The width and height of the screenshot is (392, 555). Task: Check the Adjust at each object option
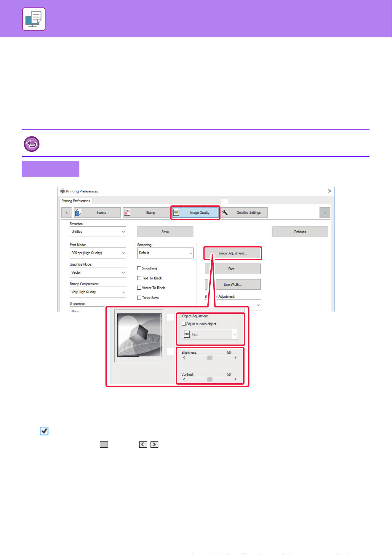coord(184,324)
